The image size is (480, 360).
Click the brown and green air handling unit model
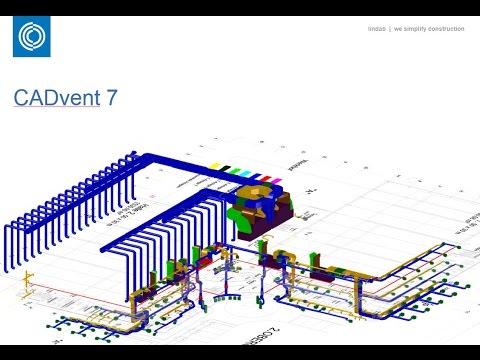click(x=260, y=211)
